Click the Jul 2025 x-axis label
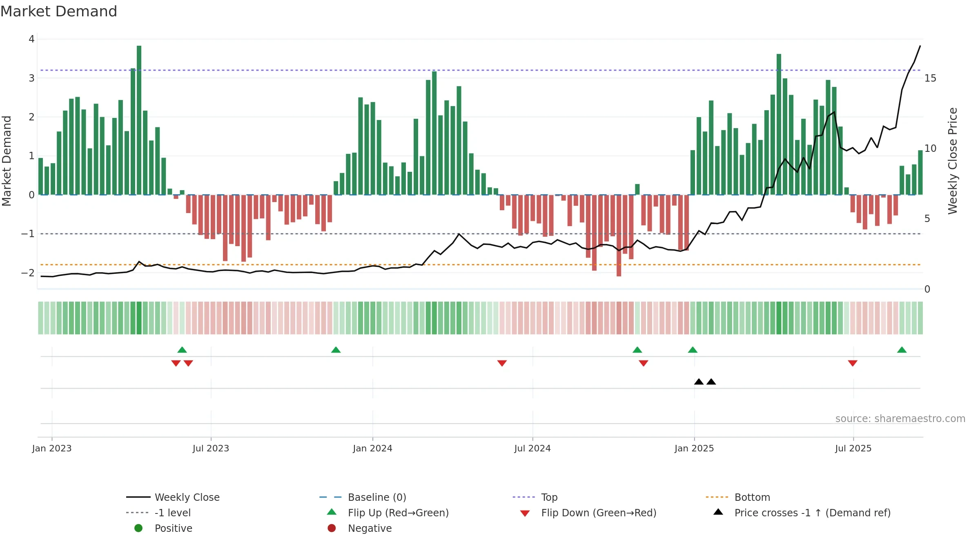This screenshot has width=980, height=551. tap(853, 448)
